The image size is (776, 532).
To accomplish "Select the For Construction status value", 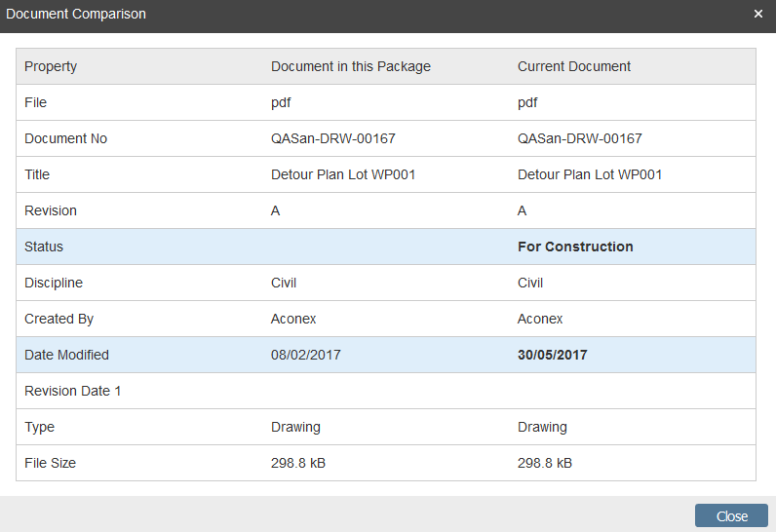I will coord(575,247).
